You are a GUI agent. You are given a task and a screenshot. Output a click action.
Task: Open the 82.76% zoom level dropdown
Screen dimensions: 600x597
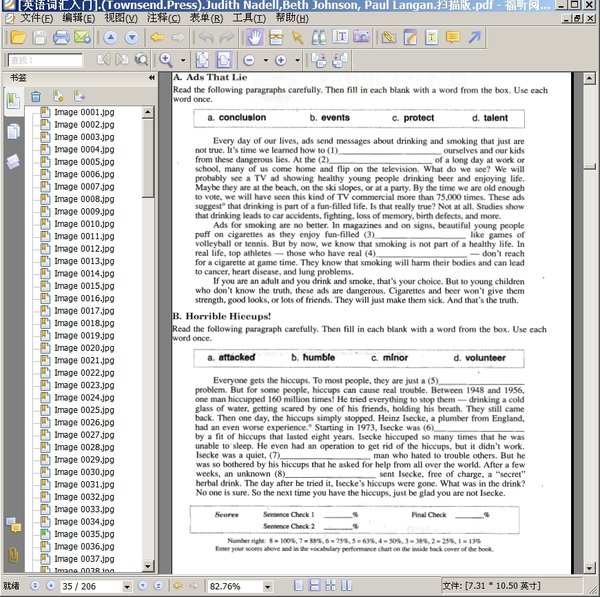click(x=267, y=586)
